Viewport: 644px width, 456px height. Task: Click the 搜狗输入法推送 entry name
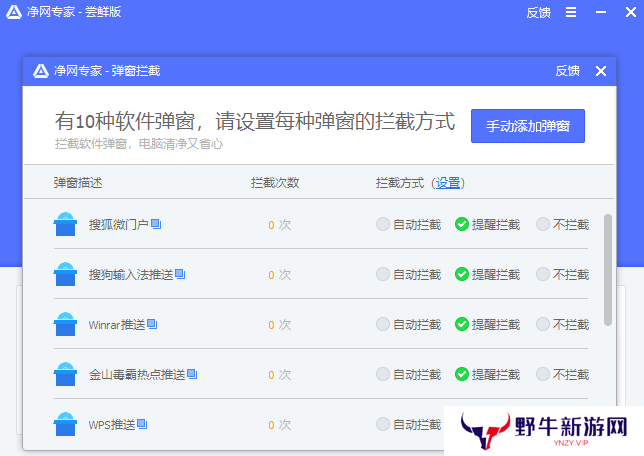point(131,274)
